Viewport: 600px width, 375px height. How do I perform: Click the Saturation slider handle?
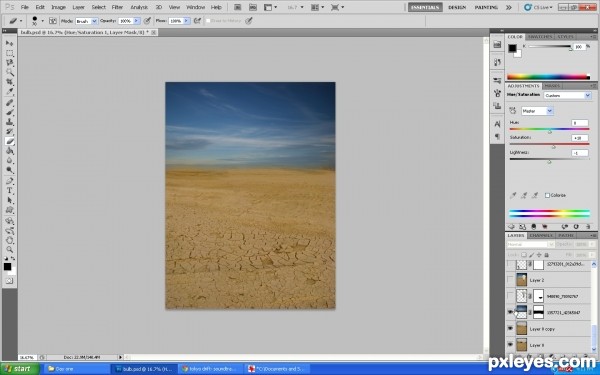coord(553,147)
